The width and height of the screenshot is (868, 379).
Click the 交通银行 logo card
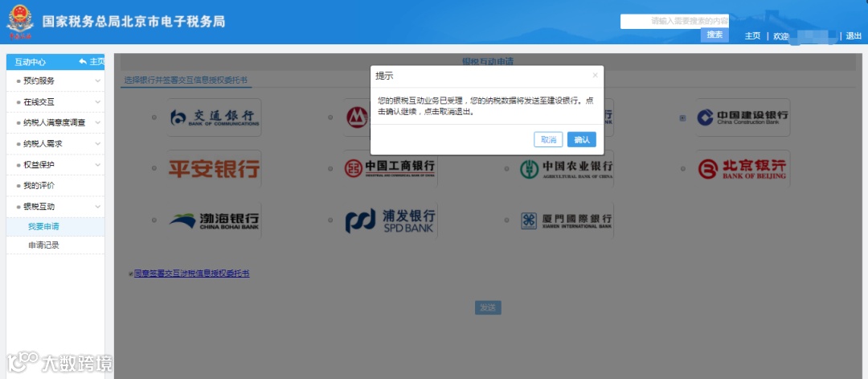215,117
